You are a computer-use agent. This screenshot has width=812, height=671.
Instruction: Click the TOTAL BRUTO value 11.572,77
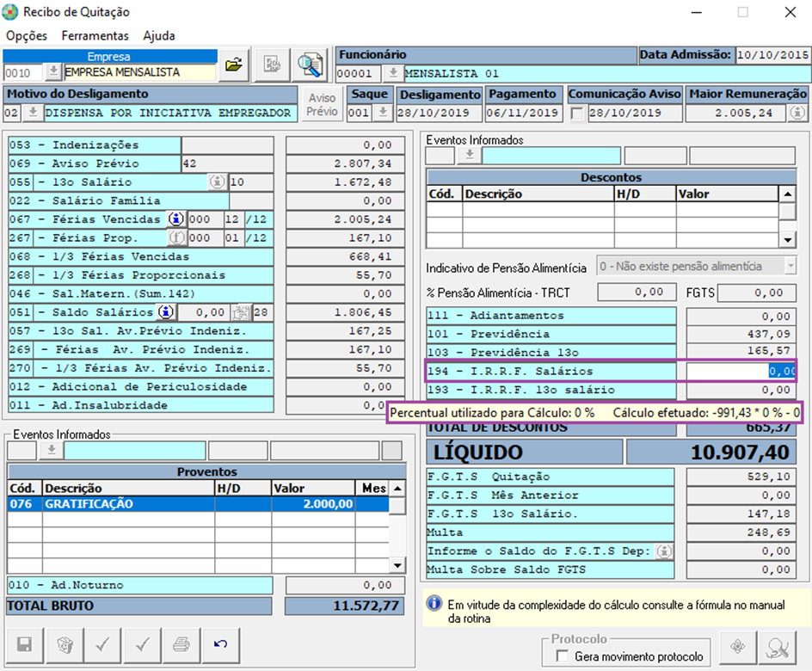tap(344, 606)
